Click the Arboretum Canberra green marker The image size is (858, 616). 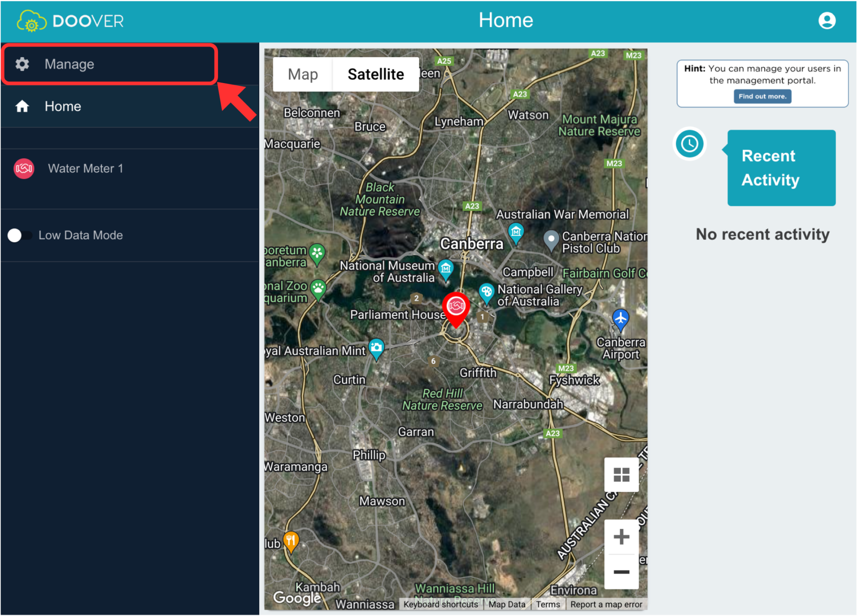click(x=317, y=255)
